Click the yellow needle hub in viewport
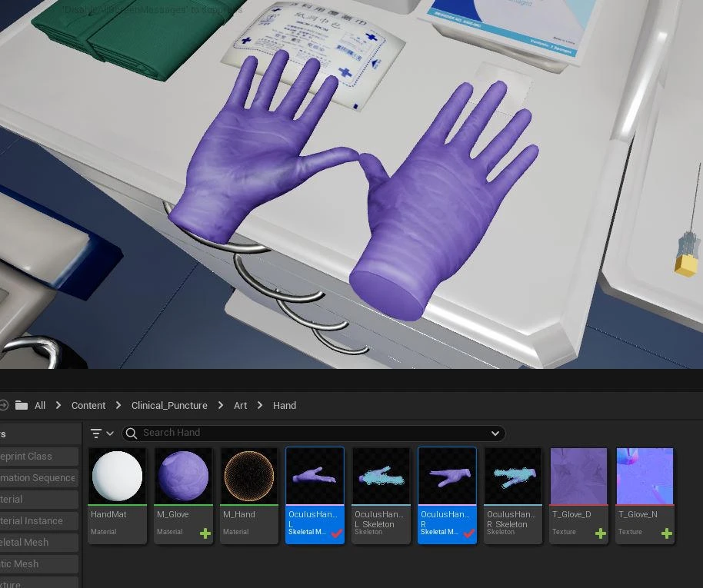The width and height of the screenshot is (703, 588). [688, 265]
